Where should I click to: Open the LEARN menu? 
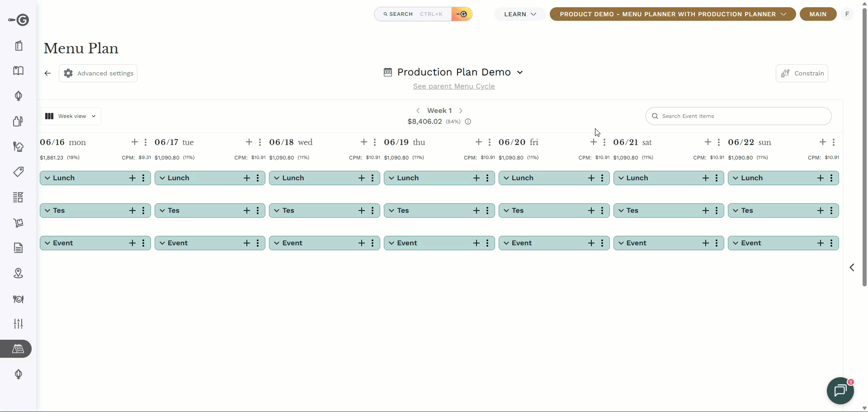(520, 14)
